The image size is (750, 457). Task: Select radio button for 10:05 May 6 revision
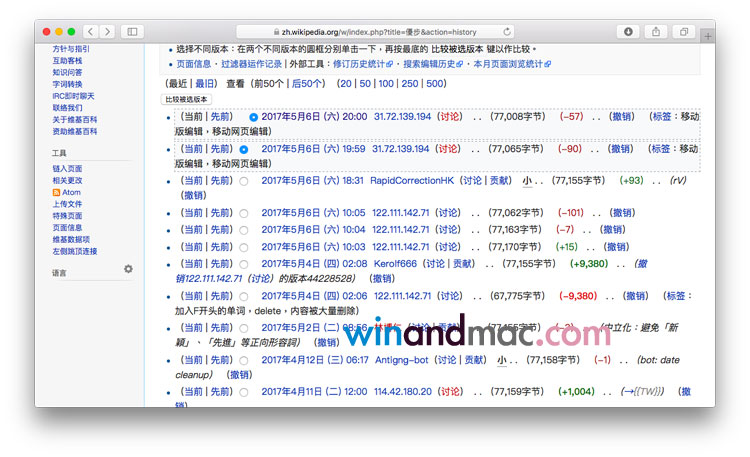click(x=243, y=213)
